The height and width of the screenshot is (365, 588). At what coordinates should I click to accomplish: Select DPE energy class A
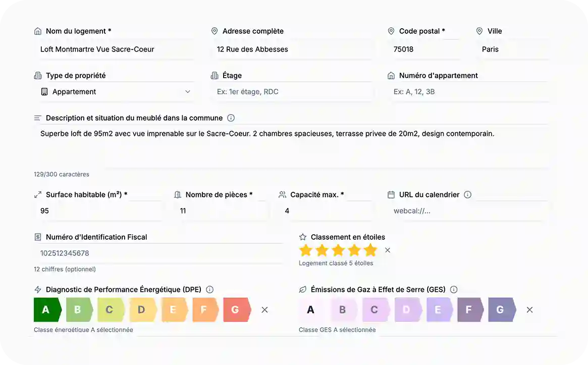click(x=46, y=310)
